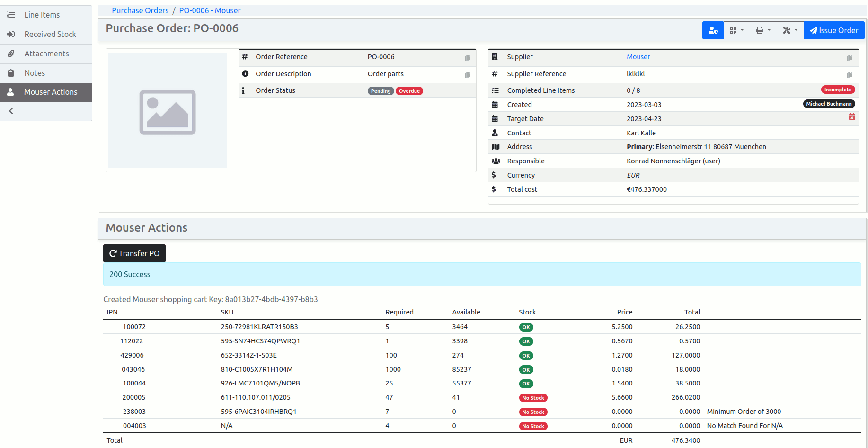The image size is (868, 448).
Task: Click the Address map icon
Action: pos(496,147)
